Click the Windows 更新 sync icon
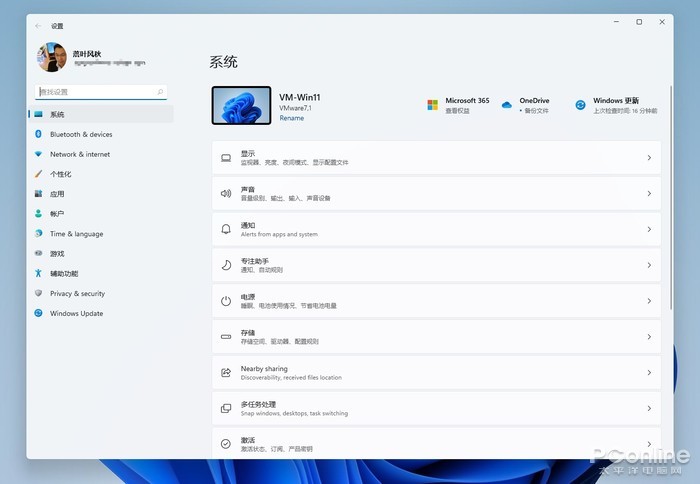This screenshot has width=700, height=484. (580, 104)
